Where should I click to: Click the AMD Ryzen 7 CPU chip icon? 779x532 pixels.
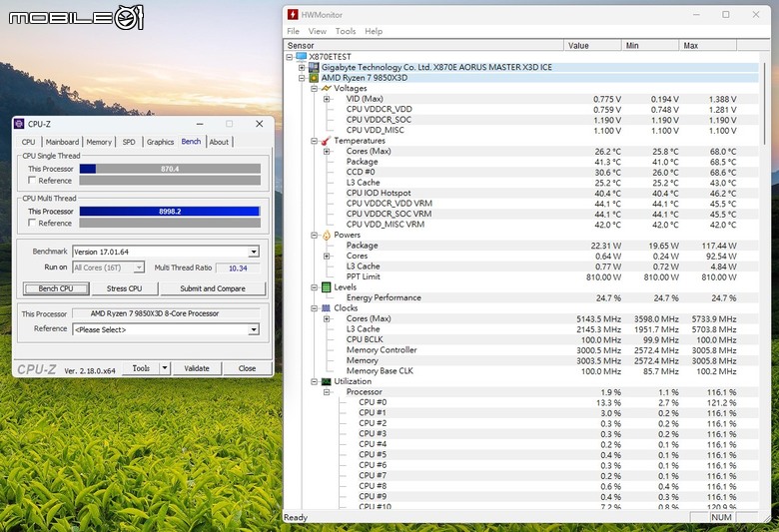314,78
